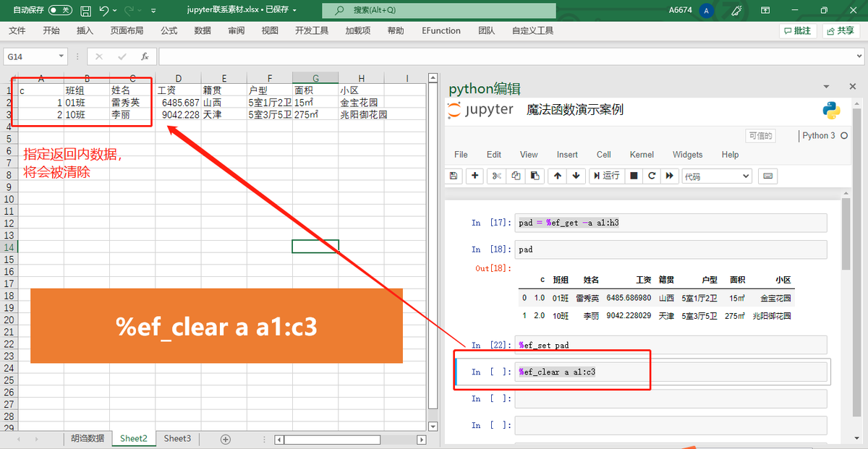This screenshot has width=868, height=449.
Task: Click the 共享 share button
Action: pos(841,31)
